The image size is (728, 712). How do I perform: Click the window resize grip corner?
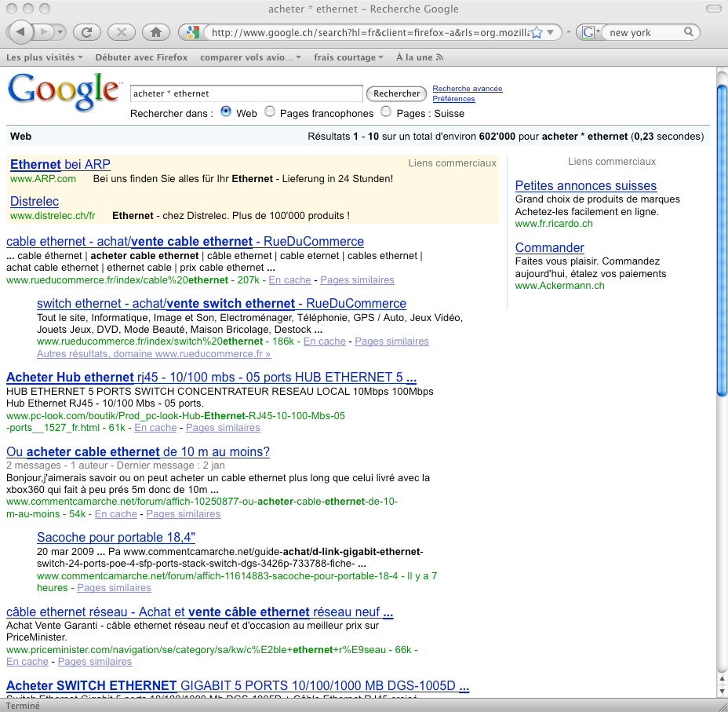coord(723,706)
